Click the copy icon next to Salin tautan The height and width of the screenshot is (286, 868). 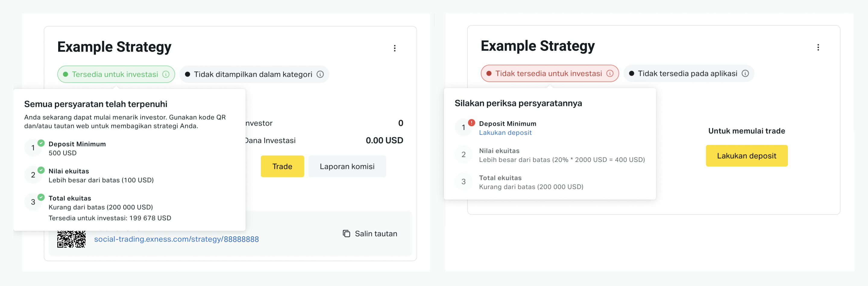[346, 234]
